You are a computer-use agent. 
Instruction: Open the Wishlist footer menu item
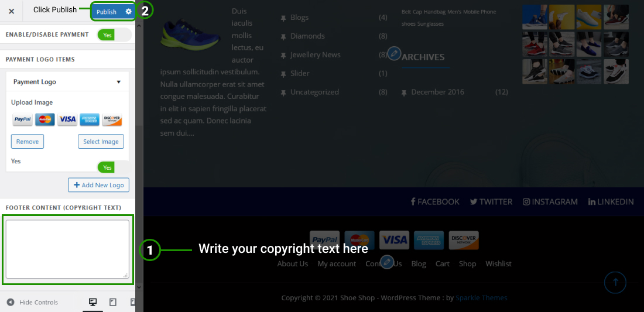tap(498, 263)
